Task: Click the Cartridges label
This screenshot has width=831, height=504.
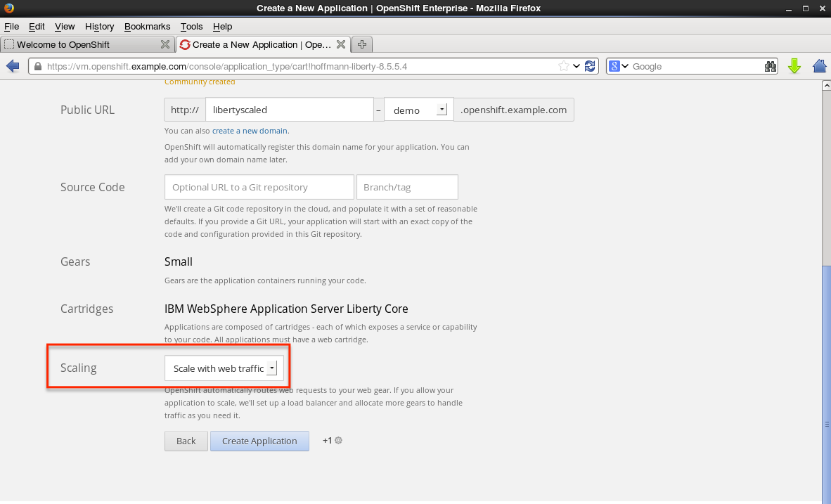Action: click(x=87, y=309)
